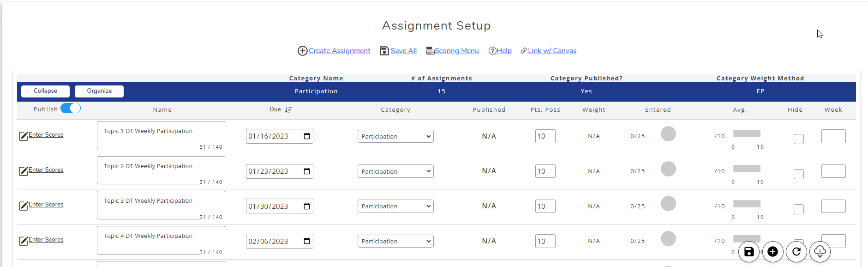Image resolution: width=868 pixels, height=267 pixels.
Task: Click the Collapse button
Action: (45, 91)
